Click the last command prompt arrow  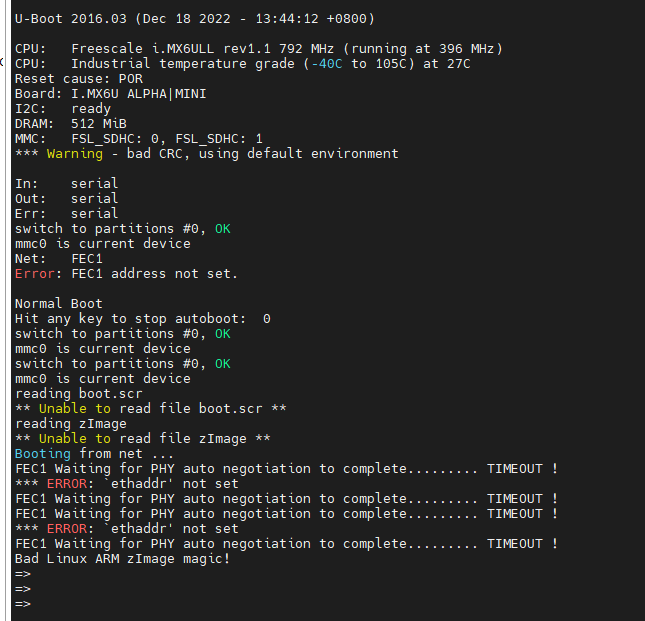pyautogui.click(x=23, y=604)
